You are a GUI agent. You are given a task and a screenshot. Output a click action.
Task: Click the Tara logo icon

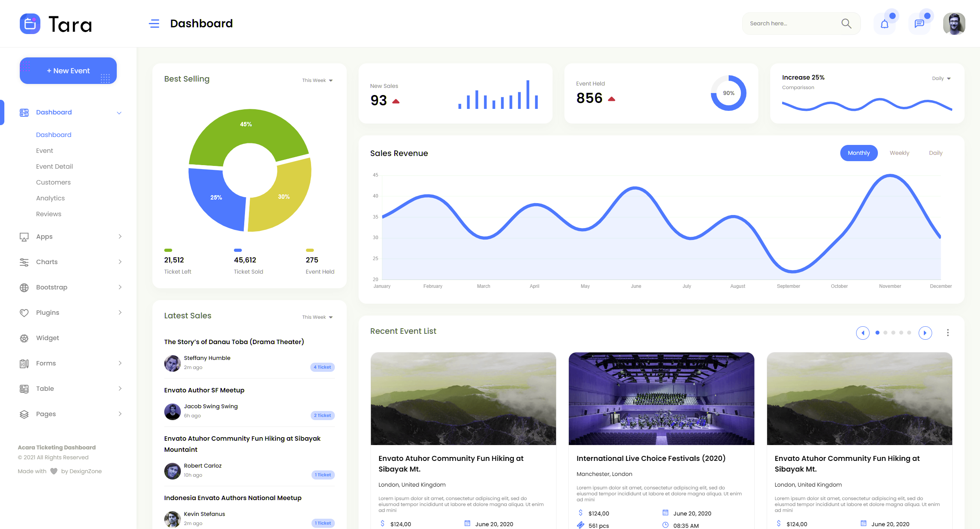click(30, 24)
